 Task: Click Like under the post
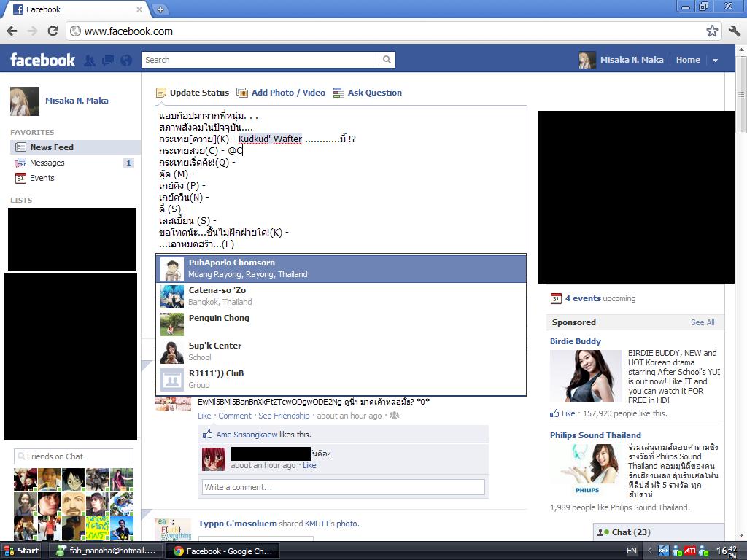click(x=204, y=416)
